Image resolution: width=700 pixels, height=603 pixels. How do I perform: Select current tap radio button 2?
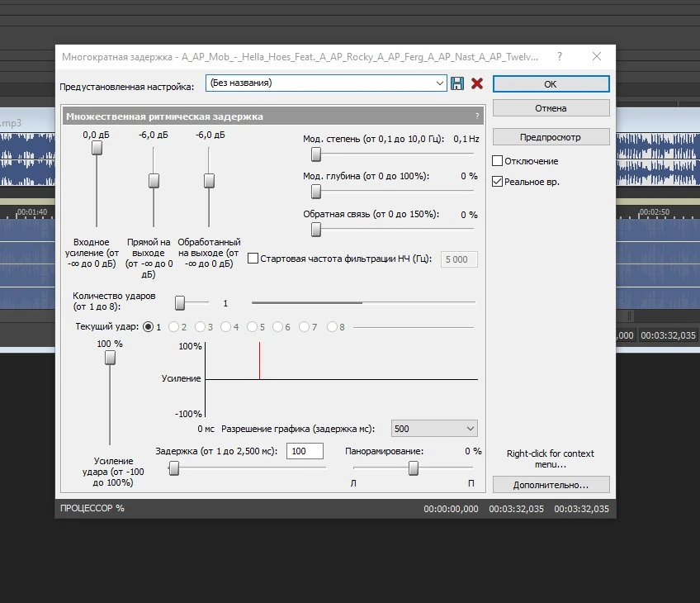(173, 327)
